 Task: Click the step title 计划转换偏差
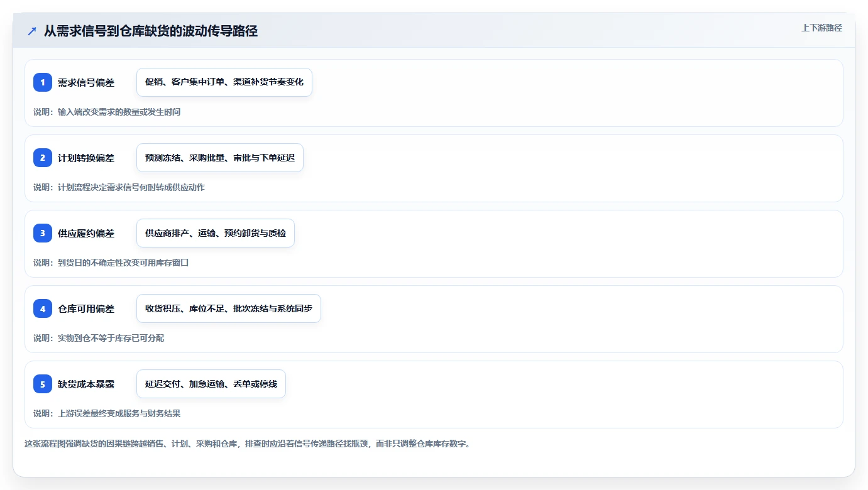[86, 158]
